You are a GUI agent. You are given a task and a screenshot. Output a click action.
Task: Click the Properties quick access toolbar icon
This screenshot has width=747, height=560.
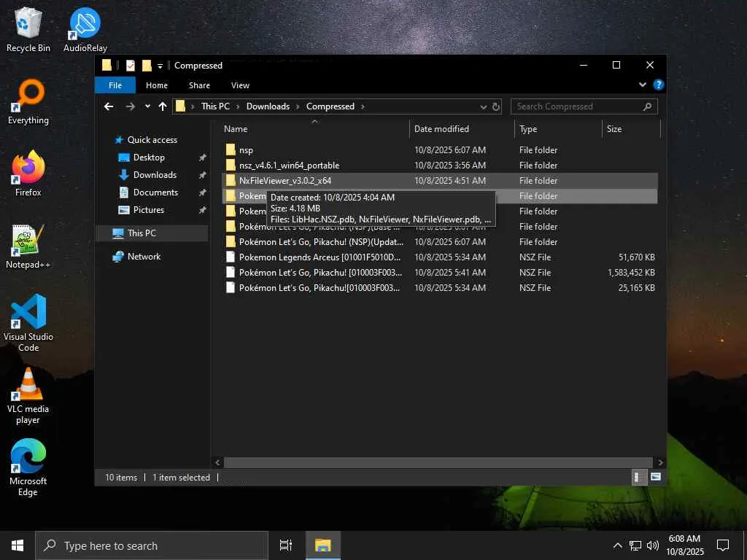click(x=130, y=65)
